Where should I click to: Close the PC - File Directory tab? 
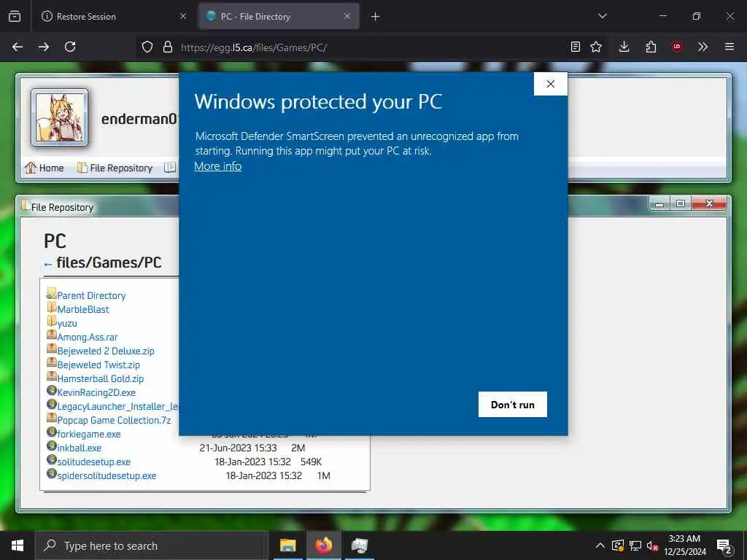[347, 16]
